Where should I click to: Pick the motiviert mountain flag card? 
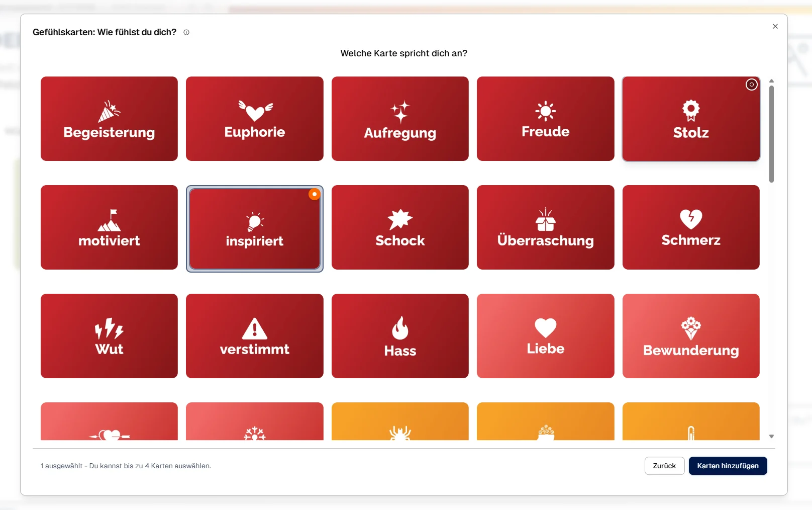(x=109, y=227)
